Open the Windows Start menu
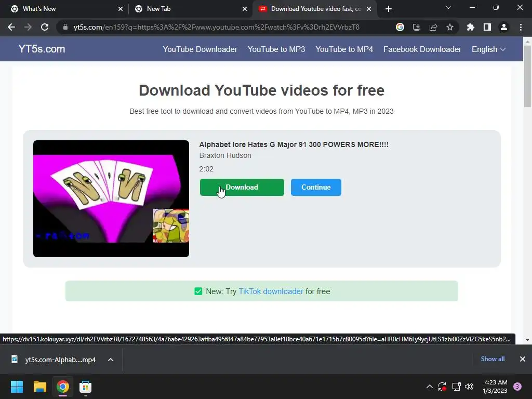Viewport: 532px width, 399px height. coord(17,387)
